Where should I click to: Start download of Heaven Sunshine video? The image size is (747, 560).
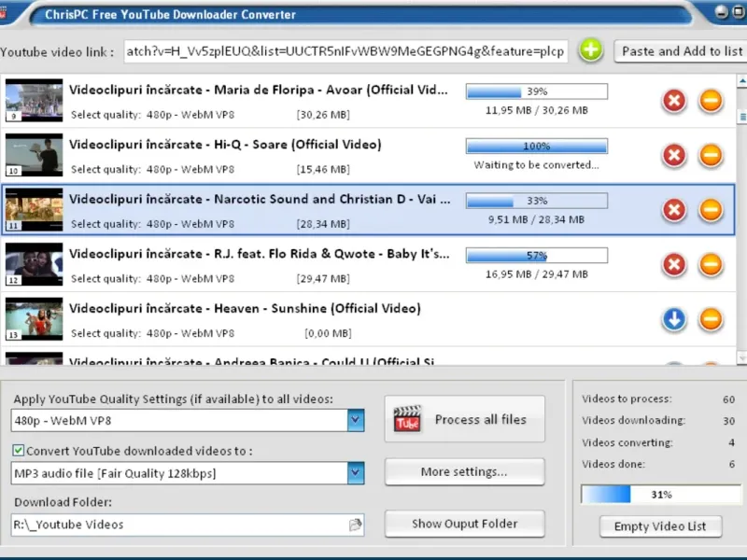pyautogui.click(x=674, y=319)
